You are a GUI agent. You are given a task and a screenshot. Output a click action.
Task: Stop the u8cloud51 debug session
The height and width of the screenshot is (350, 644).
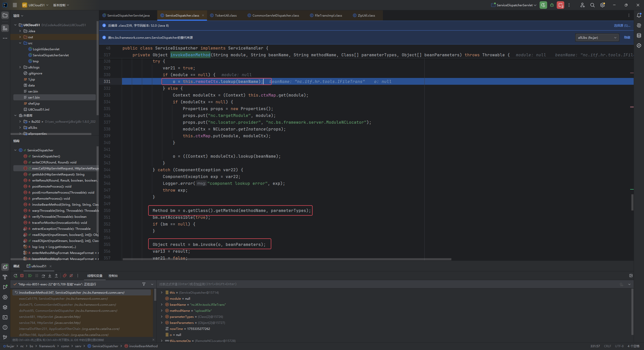pyautogui.click(x=22, y=276)
